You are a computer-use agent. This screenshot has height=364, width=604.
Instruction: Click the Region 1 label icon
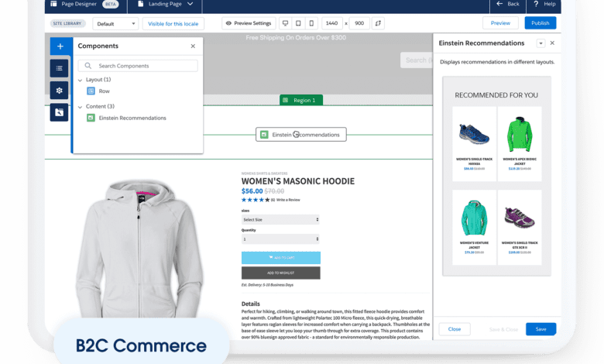(x=286, y=100)
